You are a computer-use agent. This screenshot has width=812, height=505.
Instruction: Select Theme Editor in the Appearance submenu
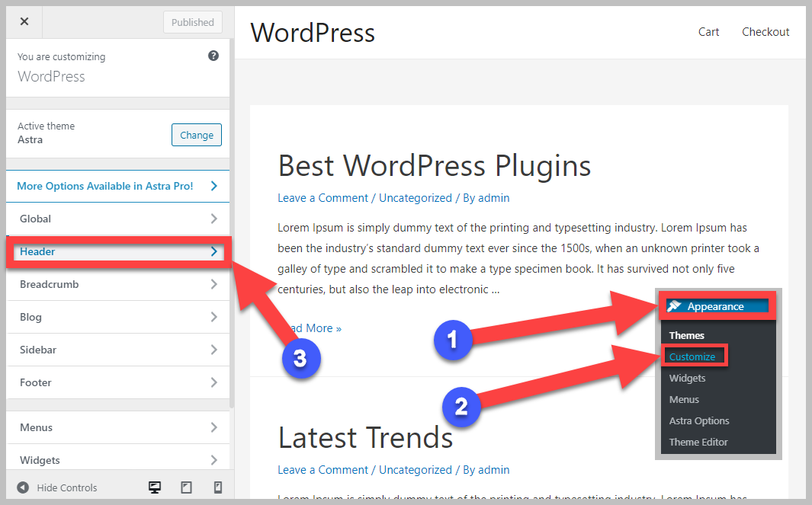point(698,443)
